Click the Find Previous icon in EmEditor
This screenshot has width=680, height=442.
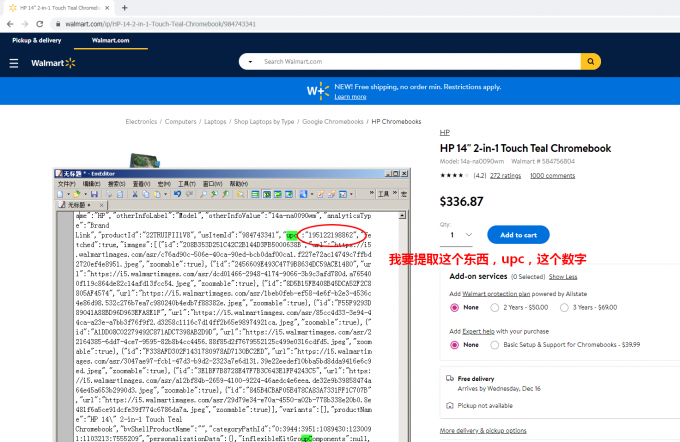tap(226, 194)
